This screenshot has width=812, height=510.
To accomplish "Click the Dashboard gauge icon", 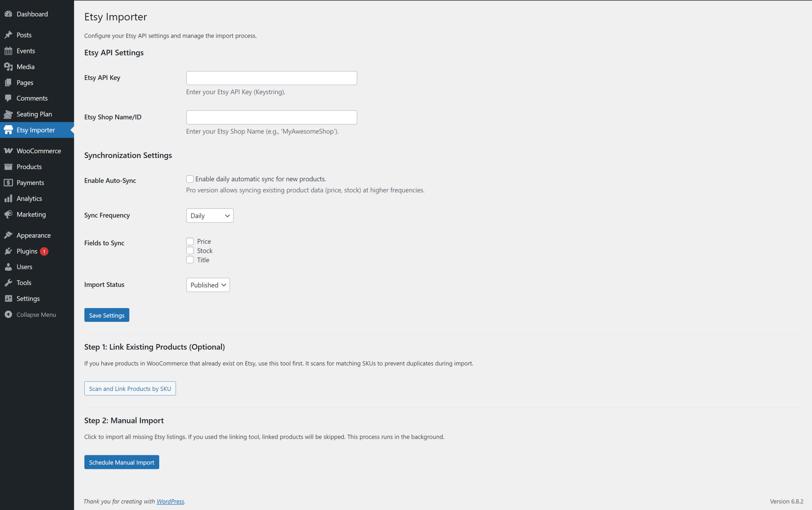I will pyautogui.click(x=9, y=14).
